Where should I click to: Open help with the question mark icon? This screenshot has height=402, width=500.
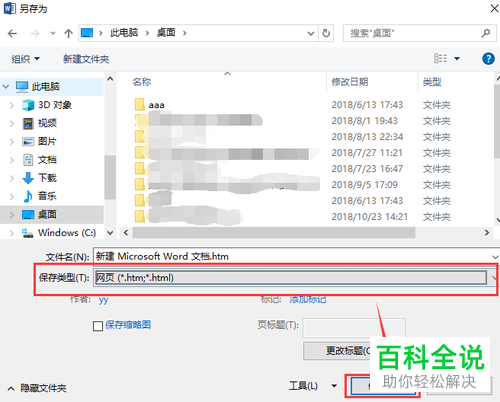click(x=488, y=59)
